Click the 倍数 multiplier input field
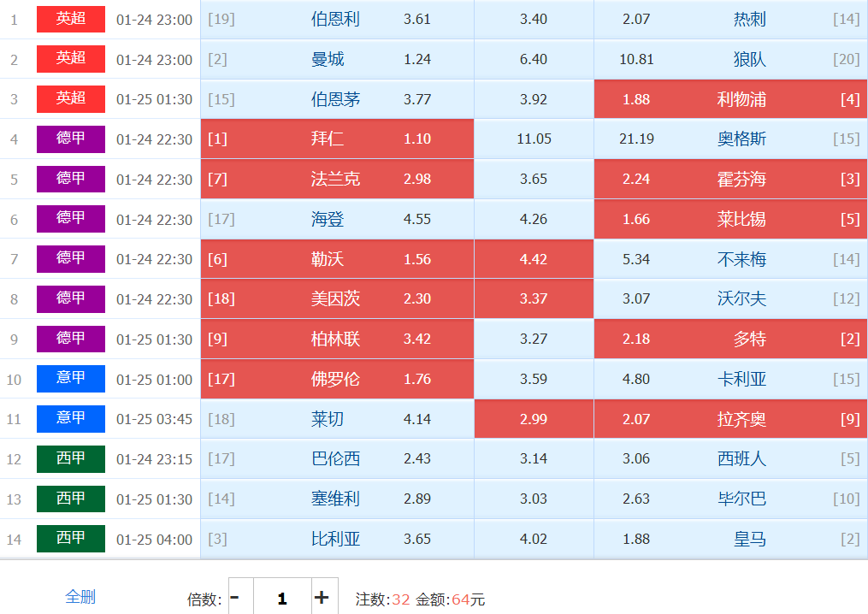Viewport: 868px width, 614px height. [281, 598]
